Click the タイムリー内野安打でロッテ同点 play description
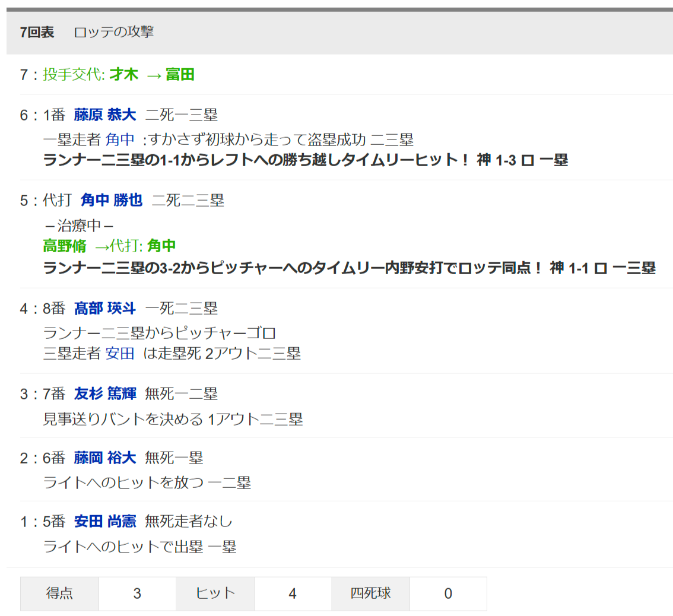The image size is (673, 616). 350,268
